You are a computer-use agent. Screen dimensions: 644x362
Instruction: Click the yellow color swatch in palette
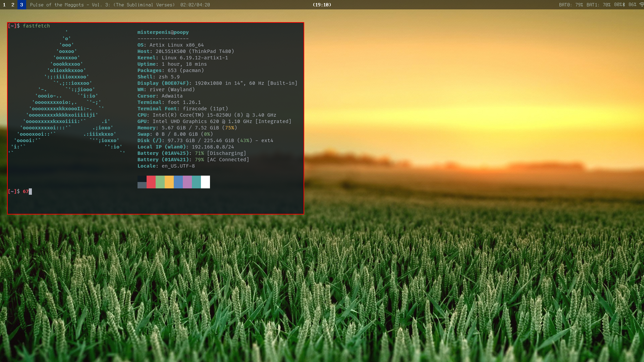(x=169, y=182)
